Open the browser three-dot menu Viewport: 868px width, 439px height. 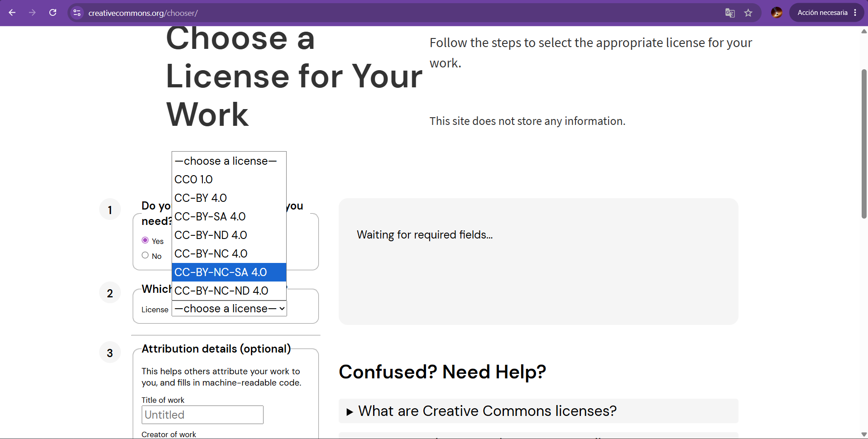pos(855,13)
